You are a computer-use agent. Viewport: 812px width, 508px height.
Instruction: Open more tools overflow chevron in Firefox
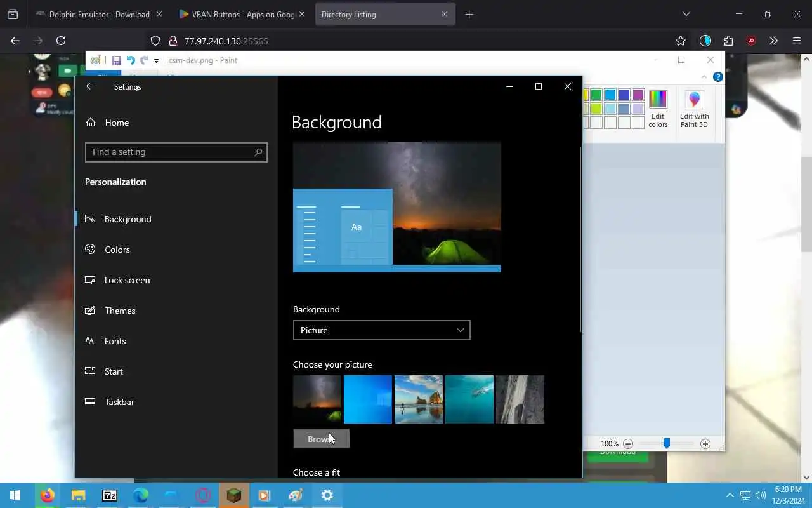pos(773,41)
